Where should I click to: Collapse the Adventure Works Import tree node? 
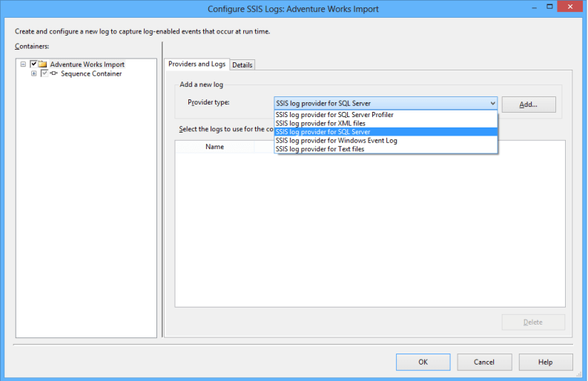tap(23, 64)
